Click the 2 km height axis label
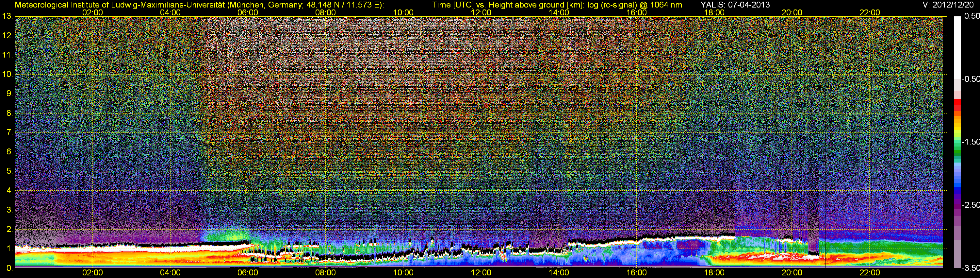The height and width of the screenshot is (278, 980). point(9,229)
